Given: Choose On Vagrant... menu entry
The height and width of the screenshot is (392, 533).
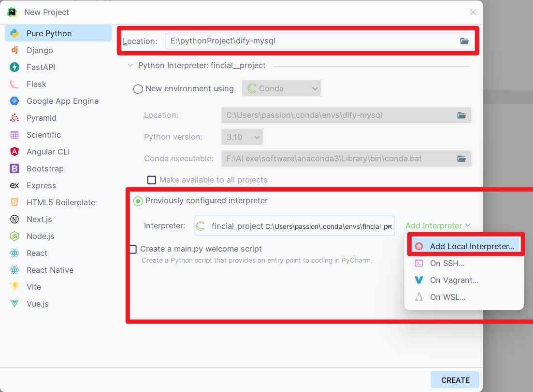Looking at the screenshot, I should pos(464,280).
